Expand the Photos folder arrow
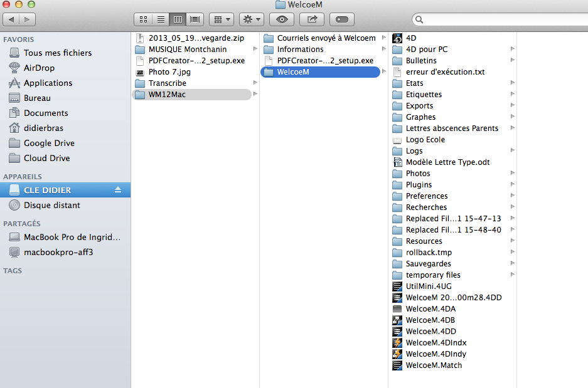Viewport: 588px width, 388px height. 513,172
